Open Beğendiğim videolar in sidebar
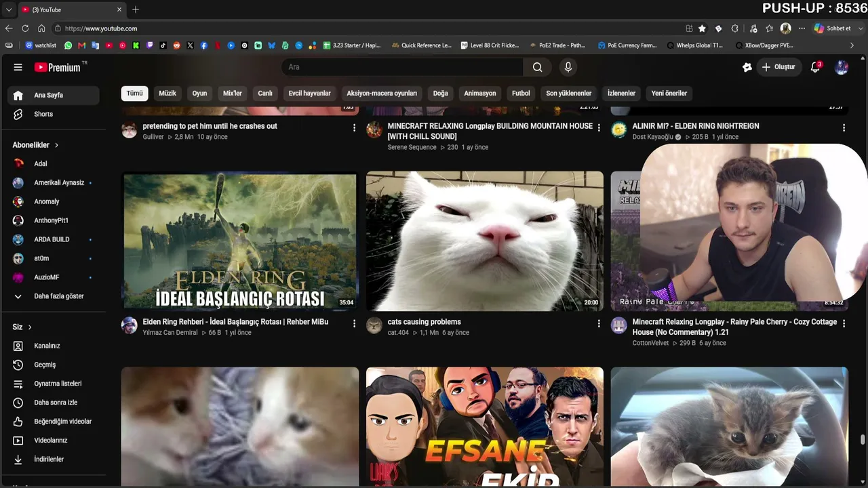868x488 pixels. [x=54, y=422]
